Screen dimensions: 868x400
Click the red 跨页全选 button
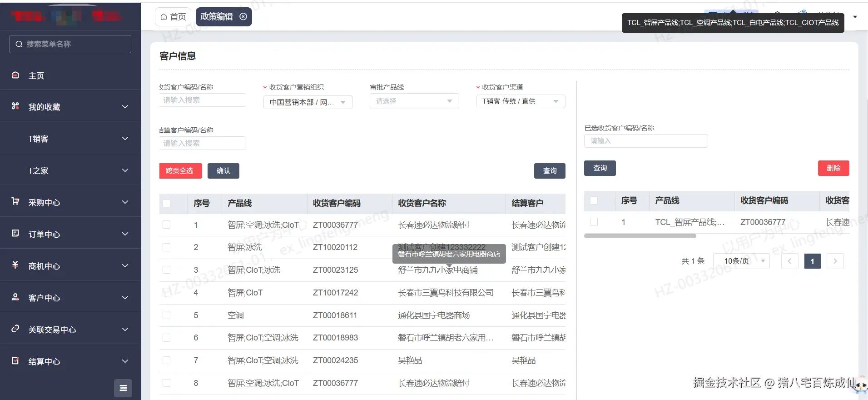(x=180, y=171)
